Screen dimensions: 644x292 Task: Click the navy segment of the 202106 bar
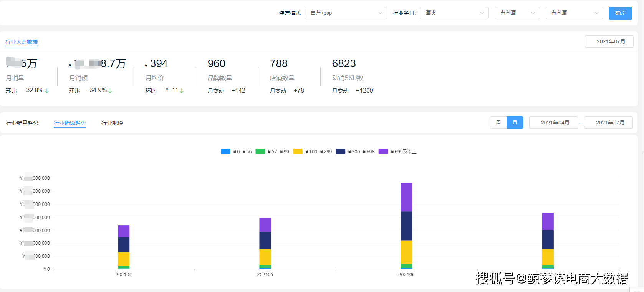[406, 226]
